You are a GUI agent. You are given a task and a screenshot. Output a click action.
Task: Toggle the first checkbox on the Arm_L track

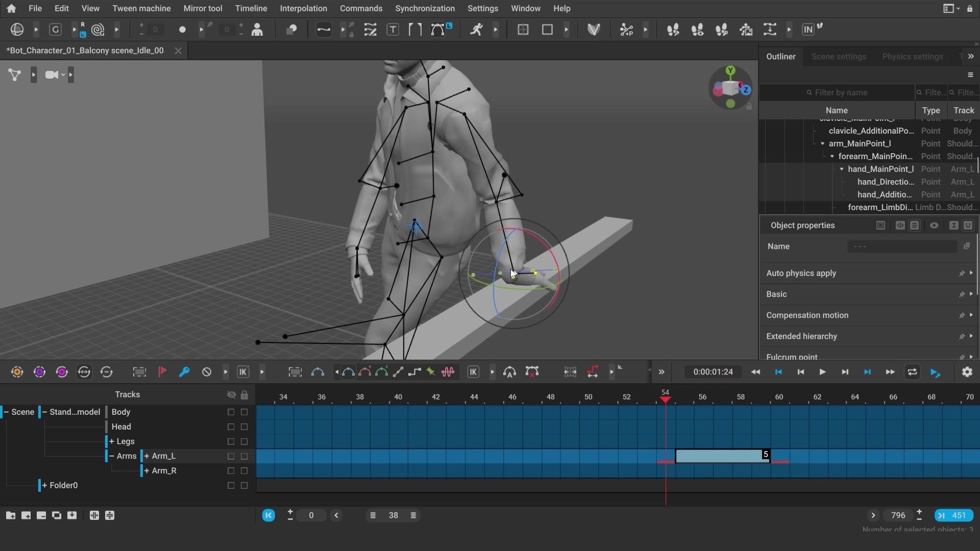(231, 456)
